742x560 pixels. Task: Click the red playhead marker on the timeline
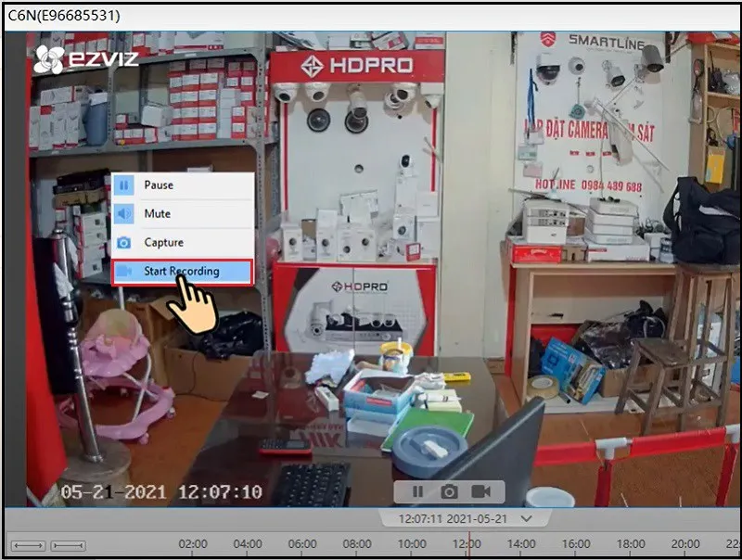[x=468, y=546]
